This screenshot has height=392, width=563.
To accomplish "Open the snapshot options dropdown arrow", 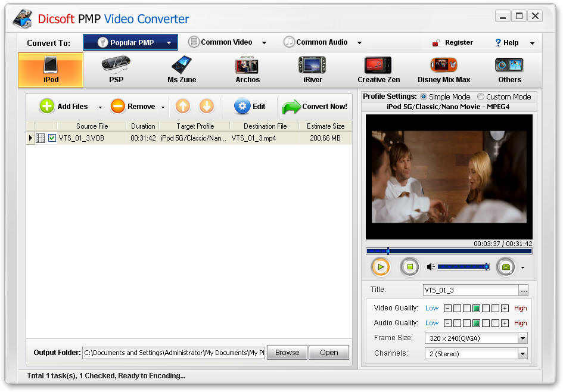I will pos(522,267).
